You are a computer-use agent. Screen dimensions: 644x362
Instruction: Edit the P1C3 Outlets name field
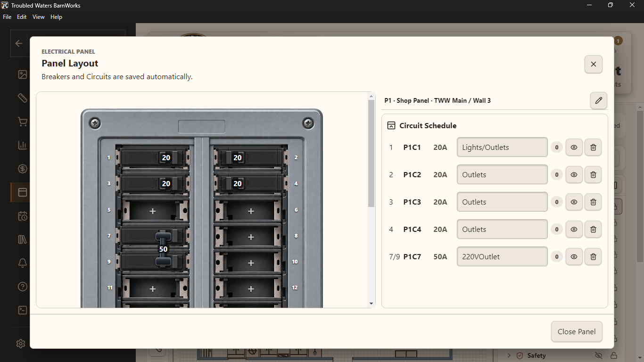(x=502, y=202)
